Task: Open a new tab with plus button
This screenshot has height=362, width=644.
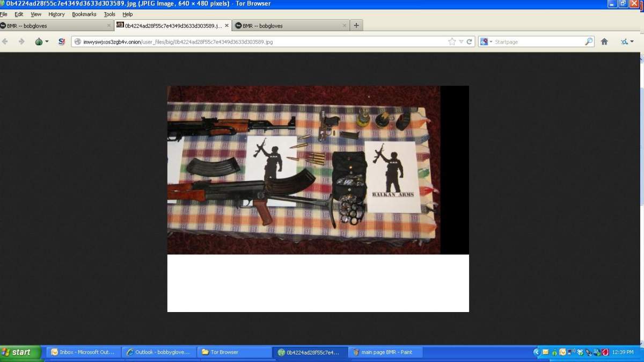Action: click(357, 25)
